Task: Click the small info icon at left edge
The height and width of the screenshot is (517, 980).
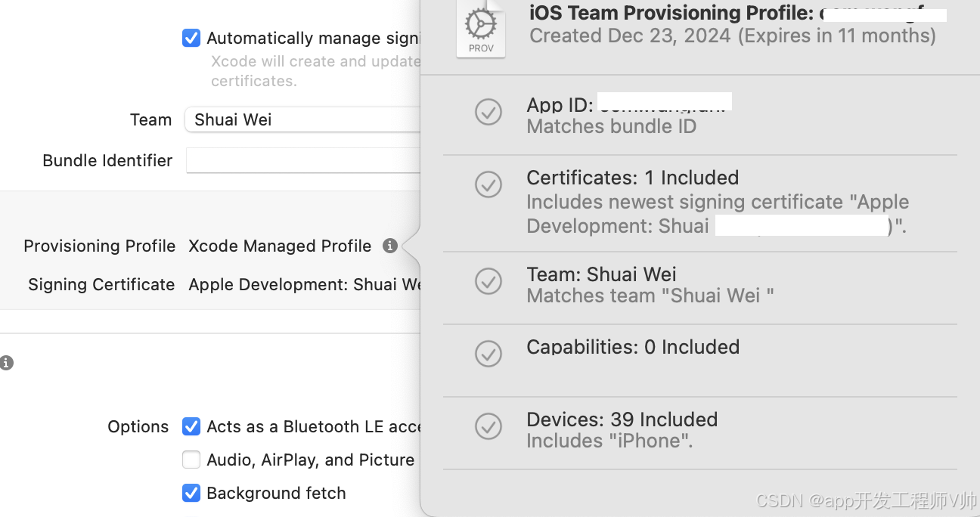Action: point(7,363)
